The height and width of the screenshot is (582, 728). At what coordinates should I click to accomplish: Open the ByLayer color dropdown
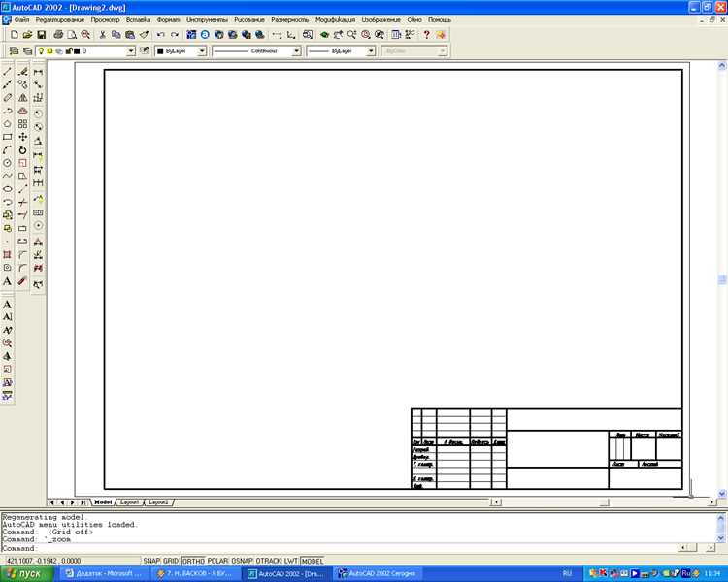coord(202,51)
